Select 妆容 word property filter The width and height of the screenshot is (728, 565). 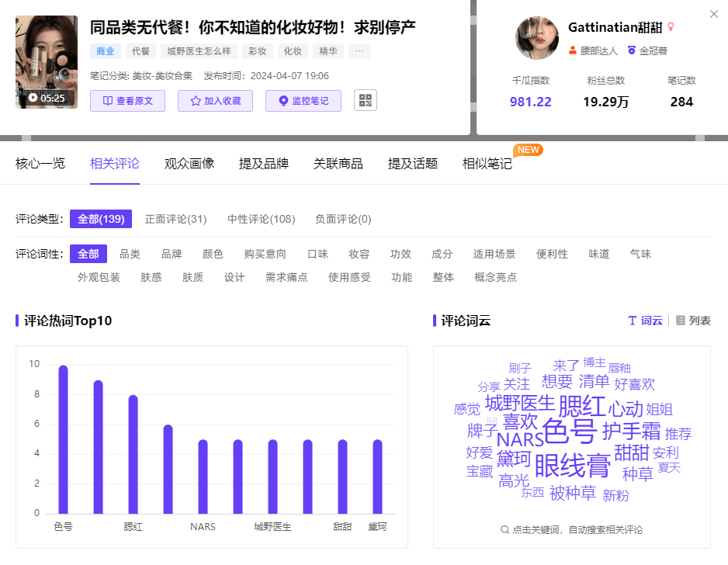pyautogui.click(x=359, y=254)
